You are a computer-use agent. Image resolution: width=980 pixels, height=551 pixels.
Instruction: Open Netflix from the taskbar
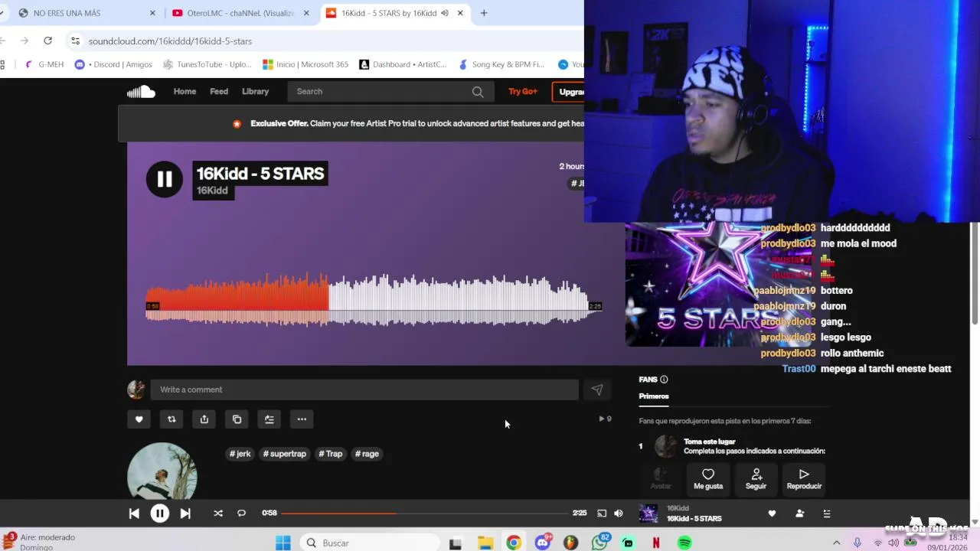pos(656,543)
